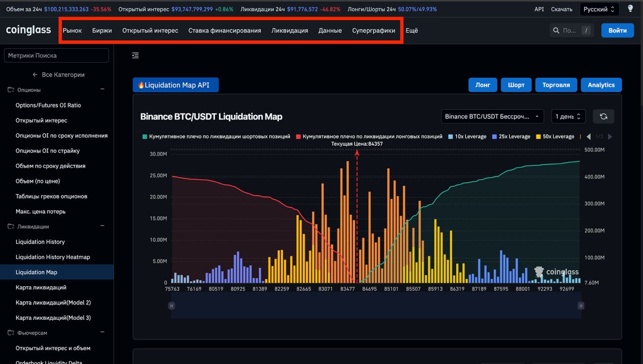643x364 pixels.
Task: Click left handle of chart range slider
Action: click(172, 306)
